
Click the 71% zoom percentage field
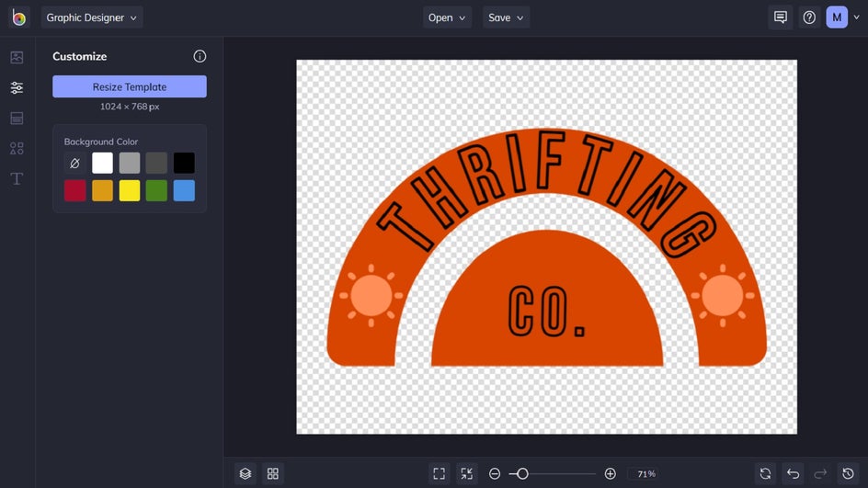pyautogui.click(x=646, y=473)
